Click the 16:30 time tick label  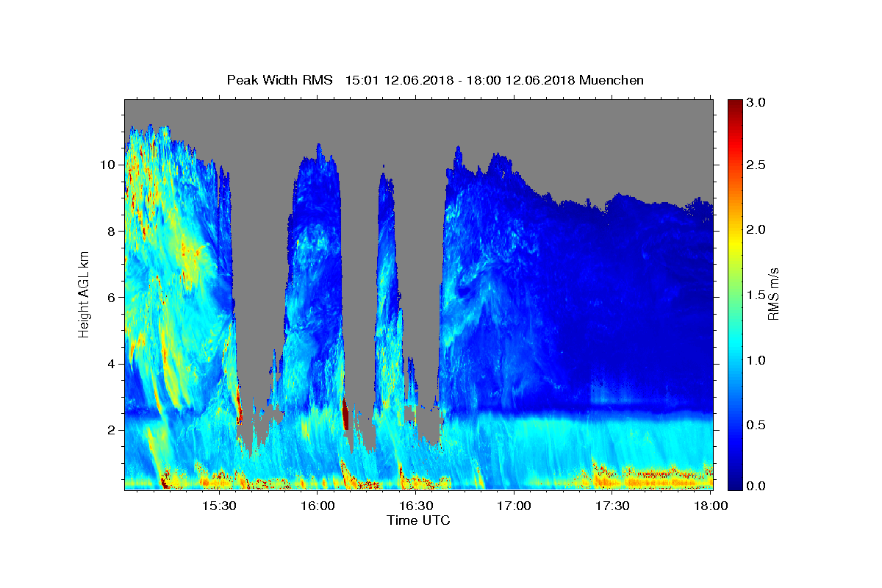415,506
